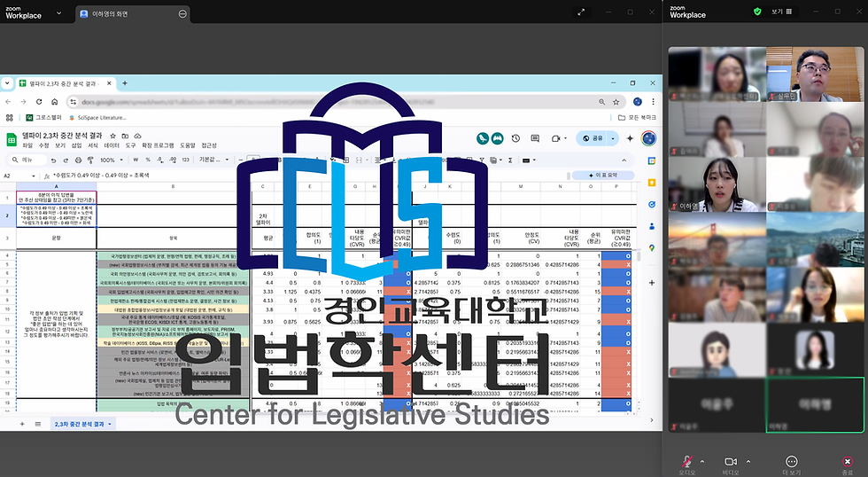Expand video options caret in Zoom
This screenshot has width=868, height=477.
pos(748,461)
